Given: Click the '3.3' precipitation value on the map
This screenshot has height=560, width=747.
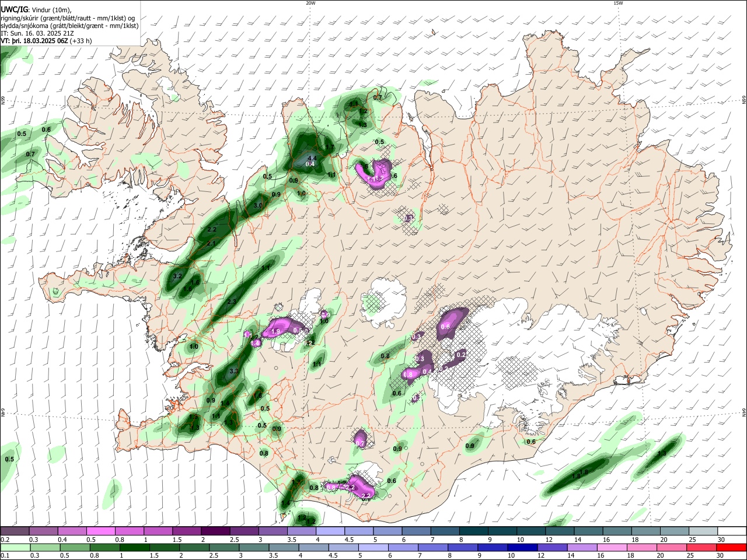Looking at the screenshot, I should (234, 371).
